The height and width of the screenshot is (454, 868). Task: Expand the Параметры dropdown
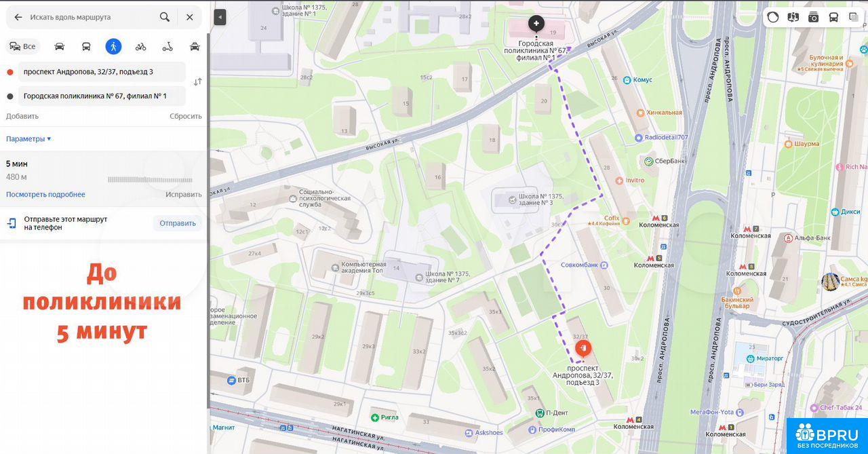[28, 138]
